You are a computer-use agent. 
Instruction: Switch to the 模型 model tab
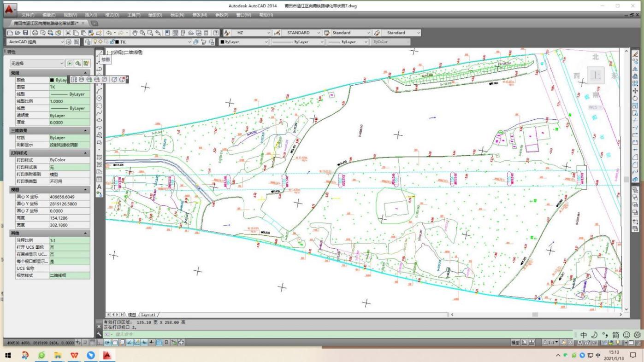[x=132, y=315]
